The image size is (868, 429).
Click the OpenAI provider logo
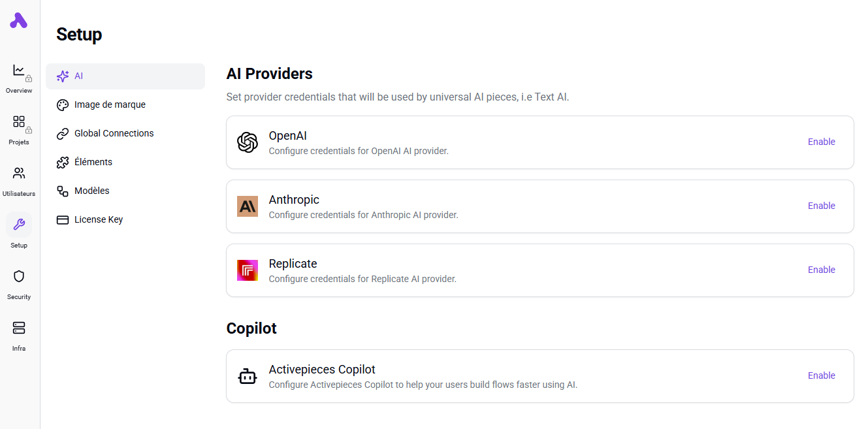pos(248,142)
